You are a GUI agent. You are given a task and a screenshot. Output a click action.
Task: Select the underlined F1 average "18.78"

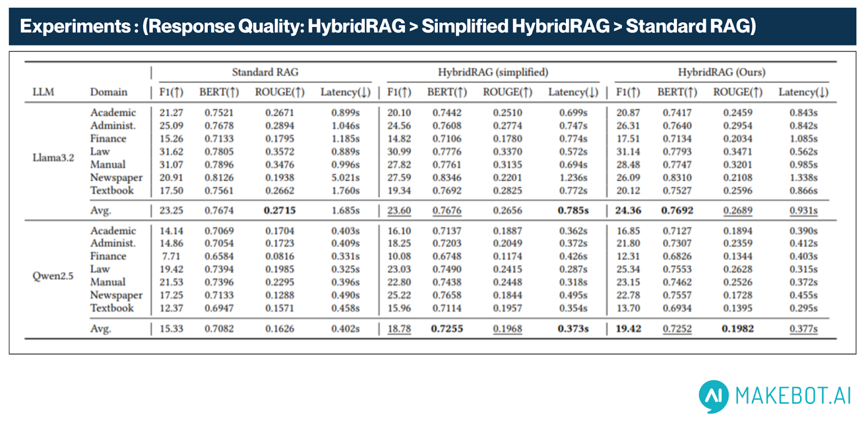(399, 329)
